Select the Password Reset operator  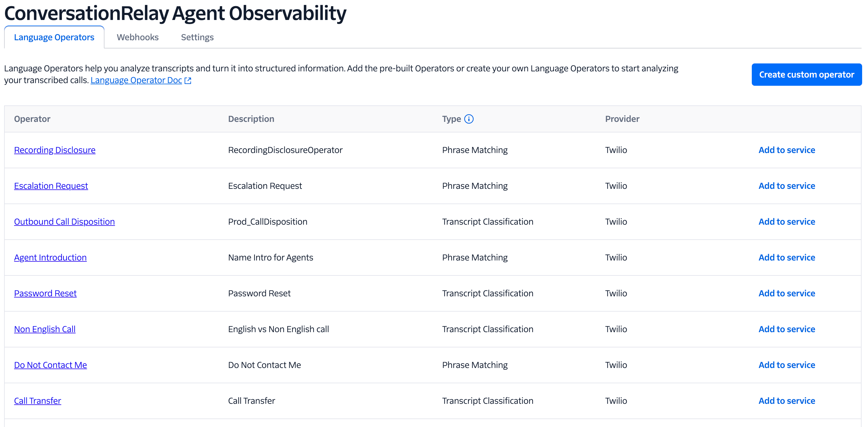pos(45,293)
